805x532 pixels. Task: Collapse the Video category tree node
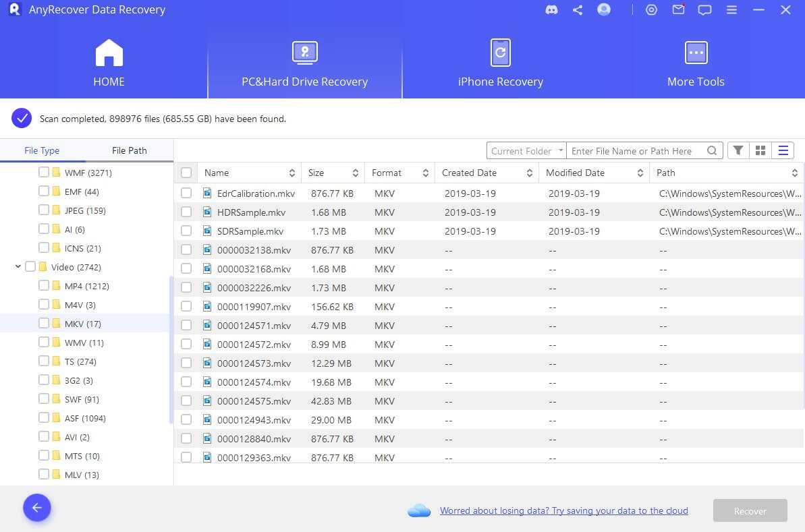[x=18, y=267]
